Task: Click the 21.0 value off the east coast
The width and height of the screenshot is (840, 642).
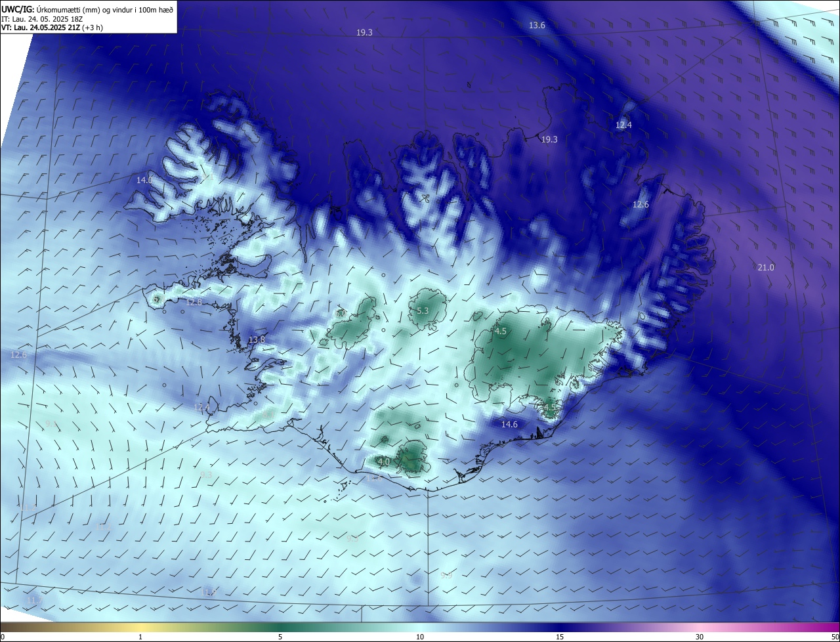Action: click(x=766, y=267)
